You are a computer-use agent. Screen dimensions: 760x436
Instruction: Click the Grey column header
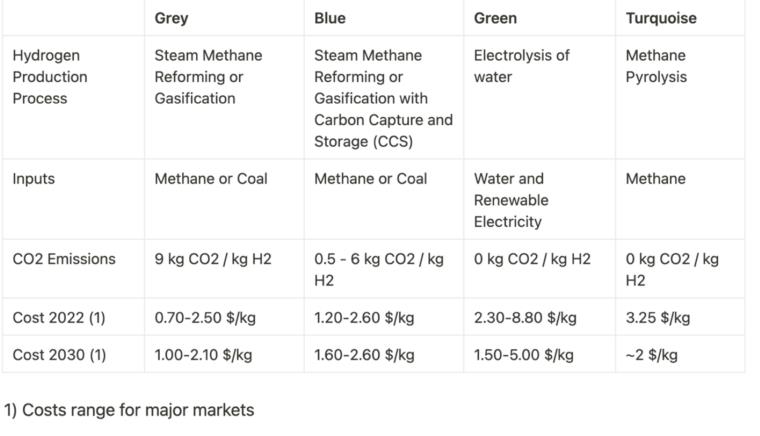tap(171, 18)
